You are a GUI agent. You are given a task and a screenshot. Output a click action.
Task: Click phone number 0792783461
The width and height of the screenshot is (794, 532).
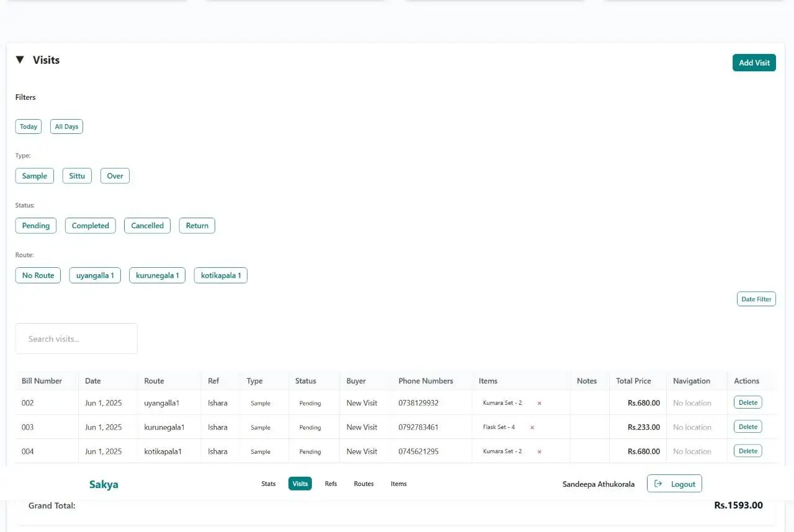(x=418, y=427)
